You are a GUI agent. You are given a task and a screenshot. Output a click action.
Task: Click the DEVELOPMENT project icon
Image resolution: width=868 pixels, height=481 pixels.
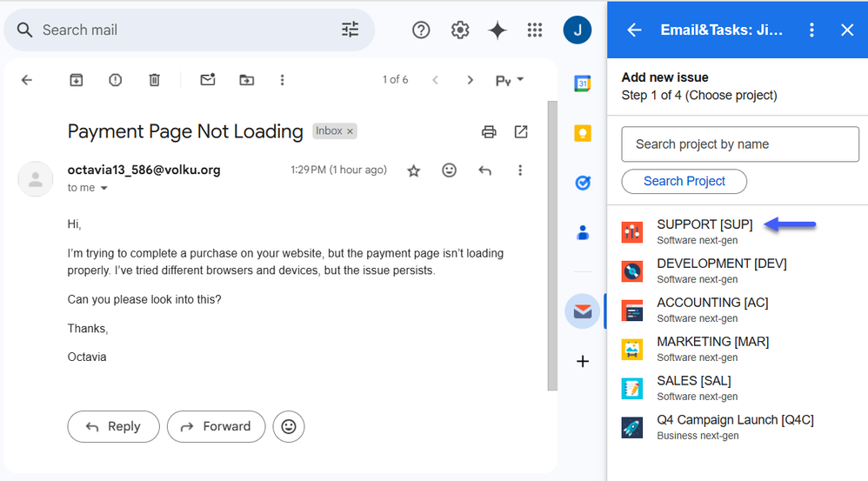(631, 271)
